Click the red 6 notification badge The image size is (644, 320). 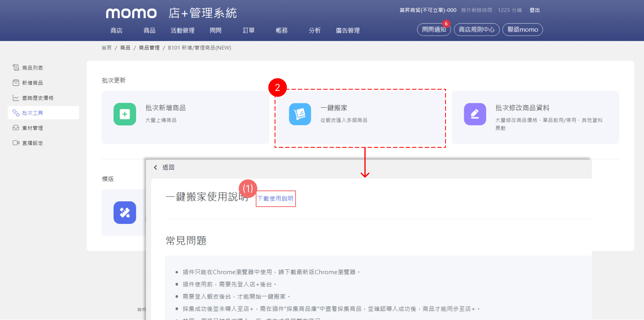[x=446, y=24]
